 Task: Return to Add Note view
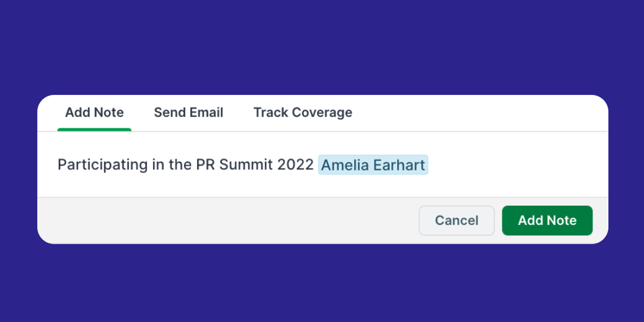94,112
